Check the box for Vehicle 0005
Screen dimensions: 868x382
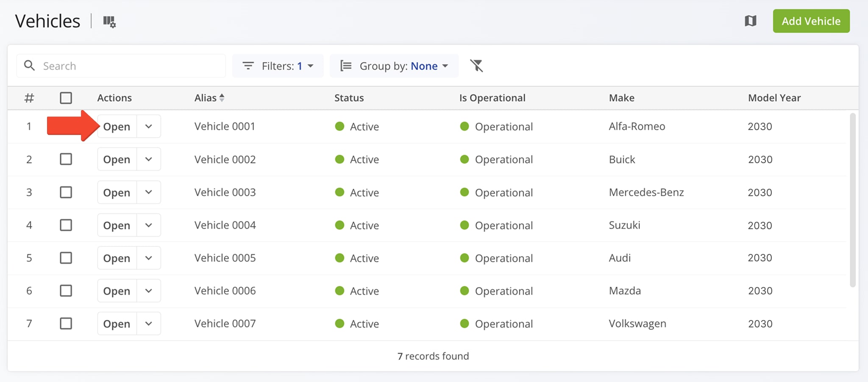pyautogui.click(x=66, y=258)
